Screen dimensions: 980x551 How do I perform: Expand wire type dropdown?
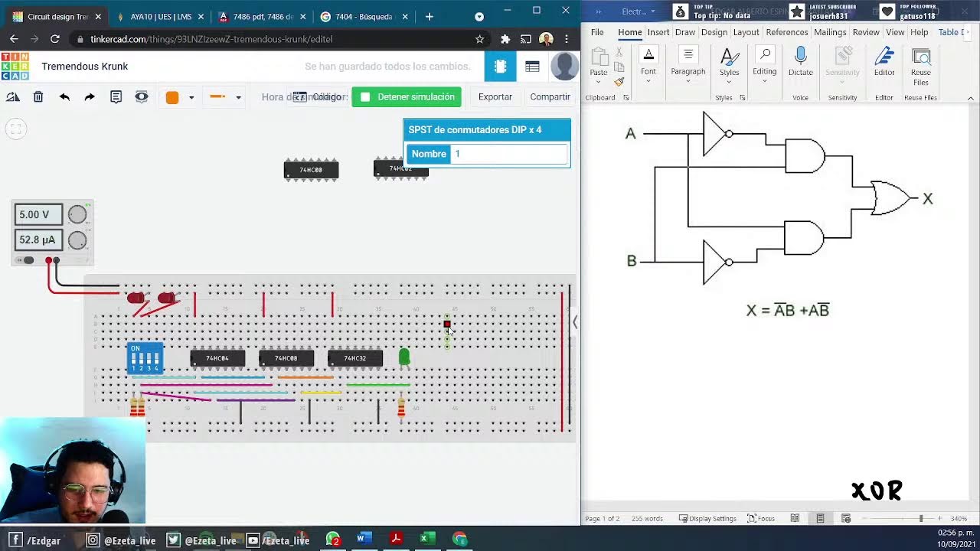(238, 98)
